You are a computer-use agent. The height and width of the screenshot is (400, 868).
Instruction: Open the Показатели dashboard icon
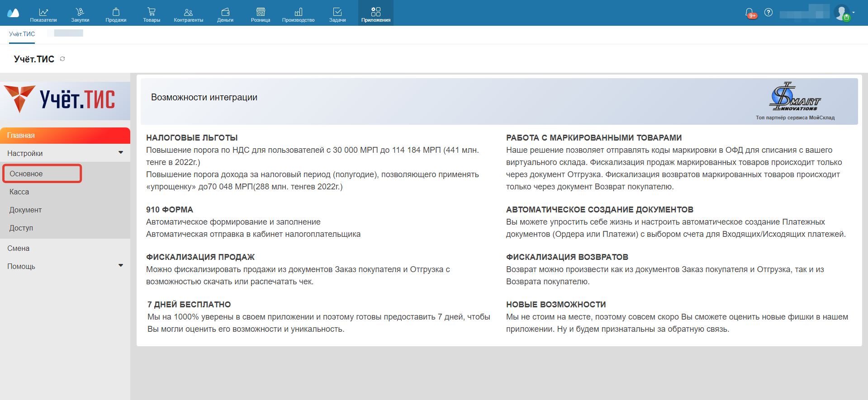coord(43,14)
